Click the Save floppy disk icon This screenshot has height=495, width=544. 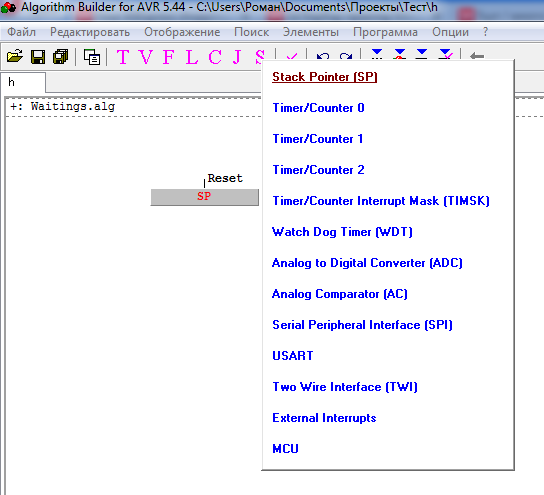pos(38,57)
